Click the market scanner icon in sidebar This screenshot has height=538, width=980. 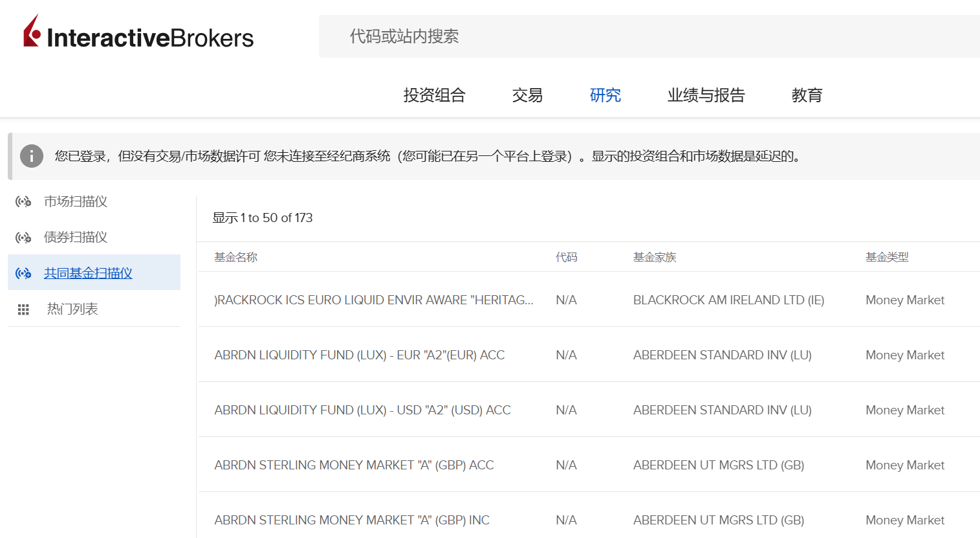(23, 201)
